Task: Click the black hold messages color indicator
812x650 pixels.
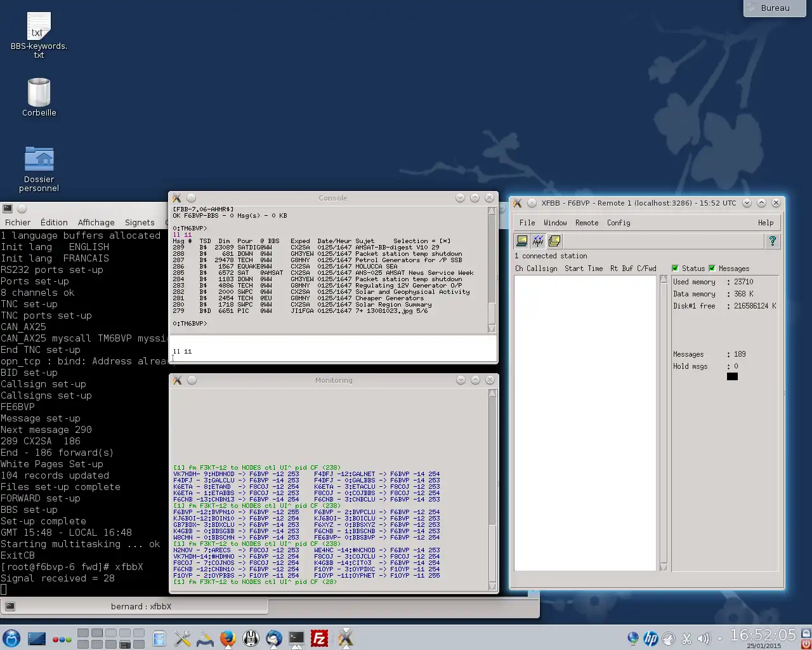Action: (732, 376)
